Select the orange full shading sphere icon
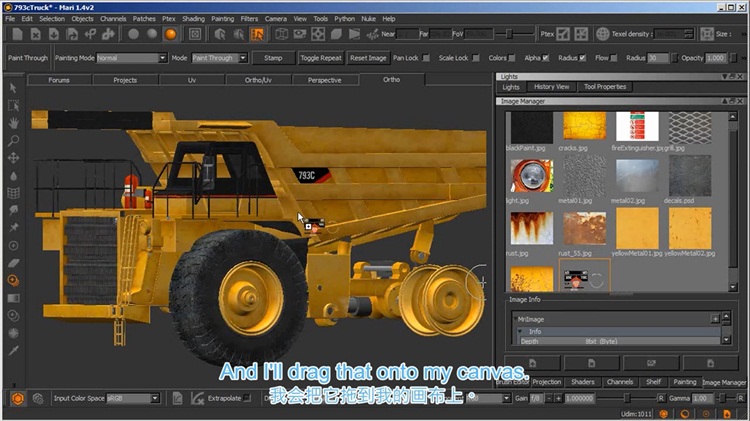The width and height of the screenshot is (750, 421). [170, 34]
